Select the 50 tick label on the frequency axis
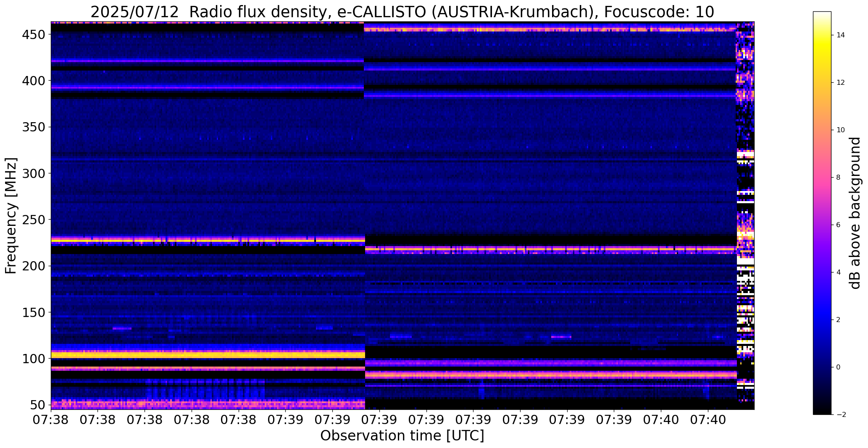This screenshot has height=448, width=868. coord(38,405)
